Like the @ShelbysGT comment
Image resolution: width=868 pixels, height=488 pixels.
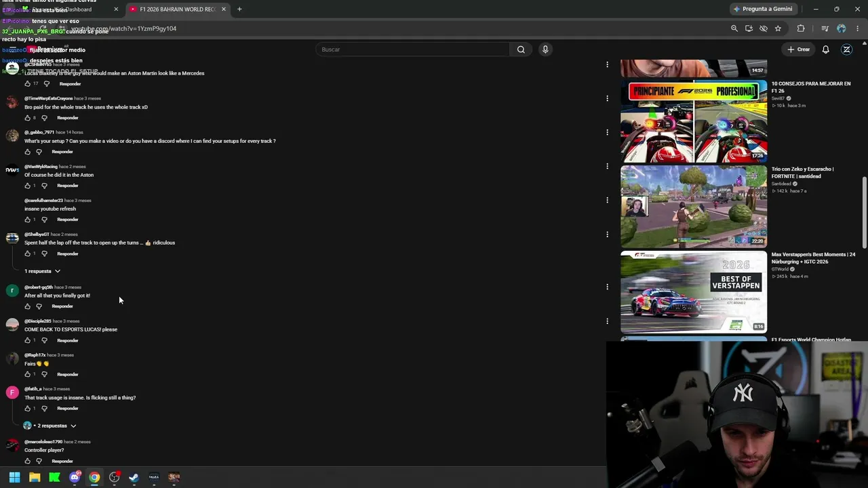tap(27, 253)
